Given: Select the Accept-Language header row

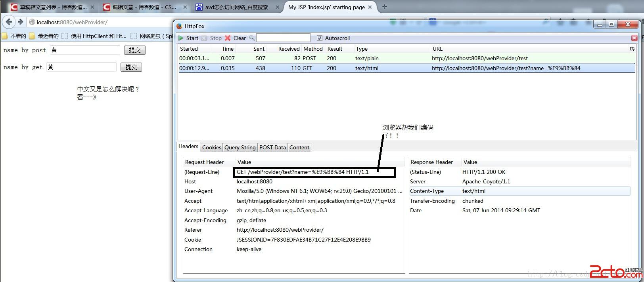Looking at the screenshot, I should coord(293,210).
